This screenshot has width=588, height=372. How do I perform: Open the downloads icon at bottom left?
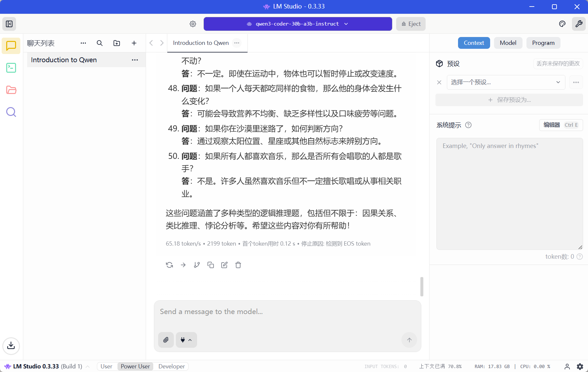tap(11, 345)
